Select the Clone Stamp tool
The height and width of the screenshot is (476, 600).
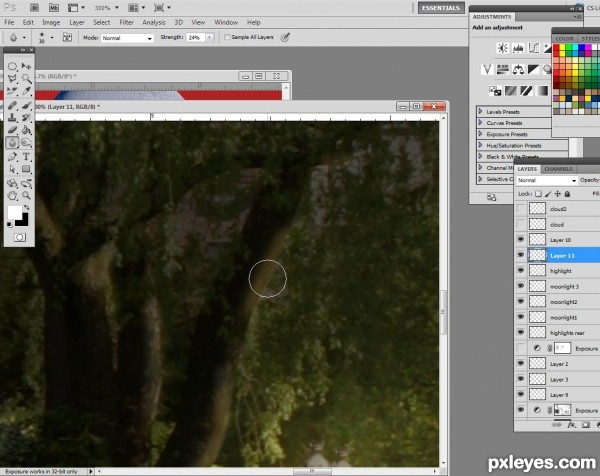click(x=12, y=117)
